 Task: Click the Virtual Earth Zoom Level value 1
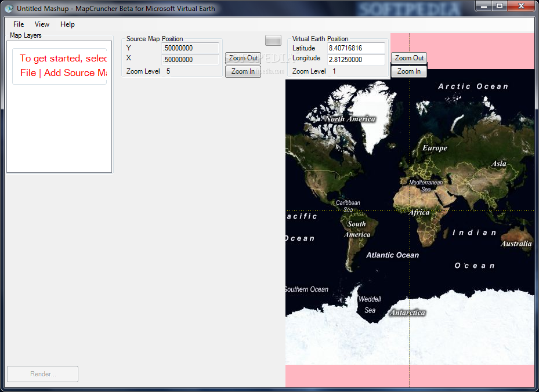tap(334, 71)
